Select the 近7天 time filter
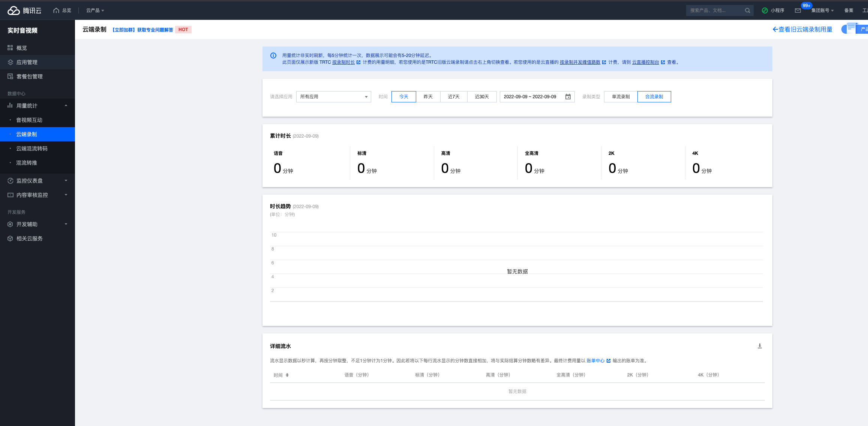Screen dimensions: 868x426 coord(454,97)
